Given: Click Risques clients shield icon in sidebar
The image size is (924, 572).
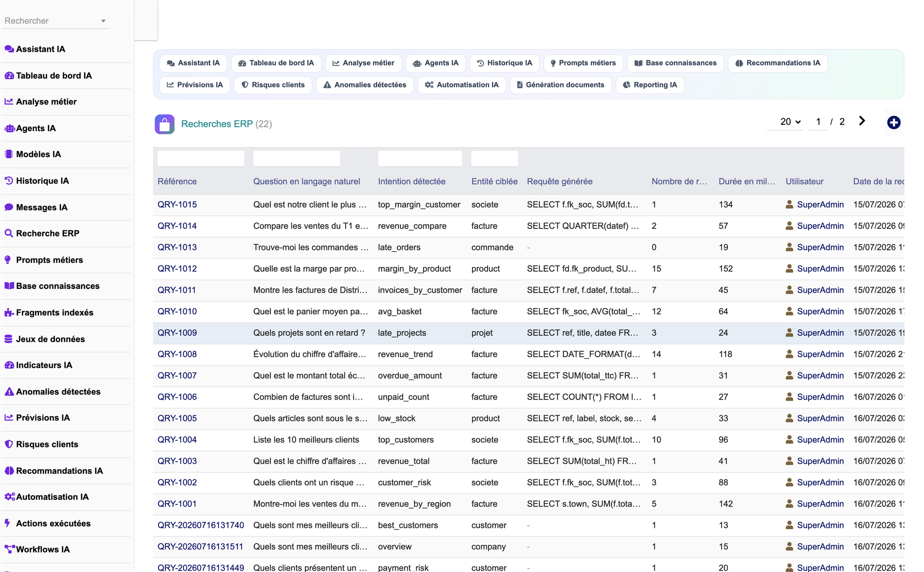Looking at the screenshot, I should [9, 444].
